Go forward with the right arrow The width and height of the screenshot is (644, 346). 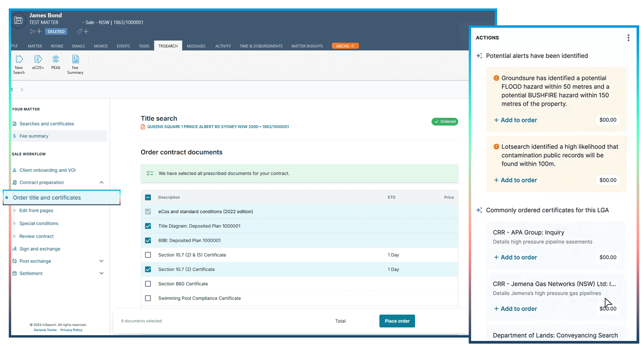tap(22, 89)
